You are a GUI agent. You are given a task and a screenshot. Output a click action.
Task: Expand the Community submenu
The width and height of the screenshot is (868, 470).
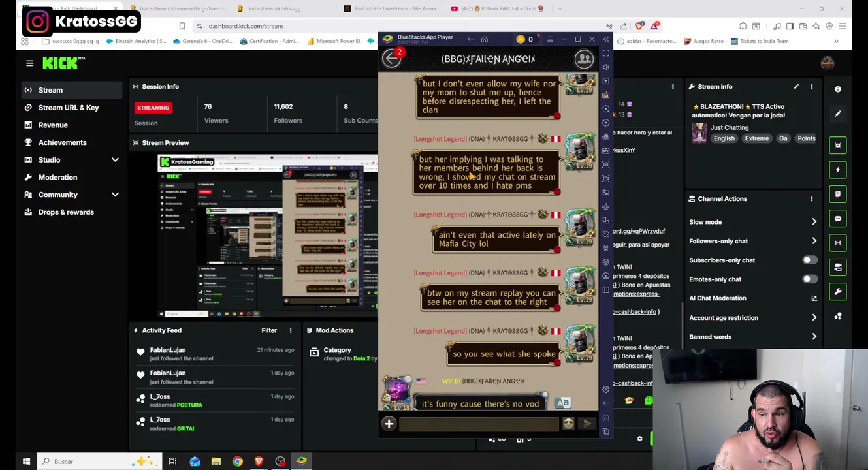(115, 195)
